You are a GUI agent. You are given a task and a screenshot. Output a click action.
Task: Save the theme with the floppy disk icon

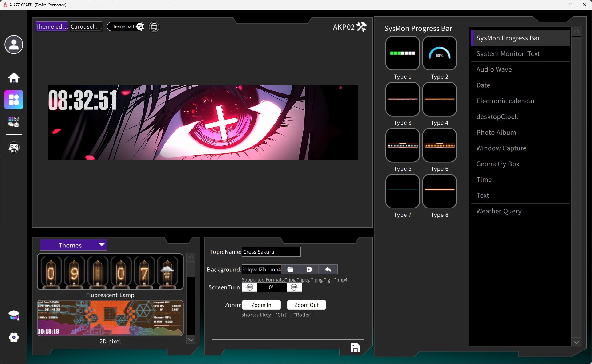coord(355,348)
